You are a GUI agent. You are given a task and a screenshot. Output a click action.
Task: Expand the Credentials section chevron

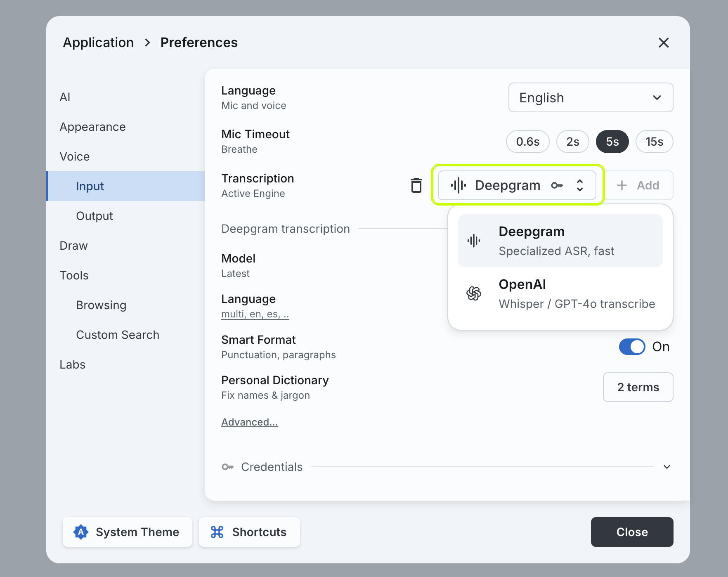point(667,467)
